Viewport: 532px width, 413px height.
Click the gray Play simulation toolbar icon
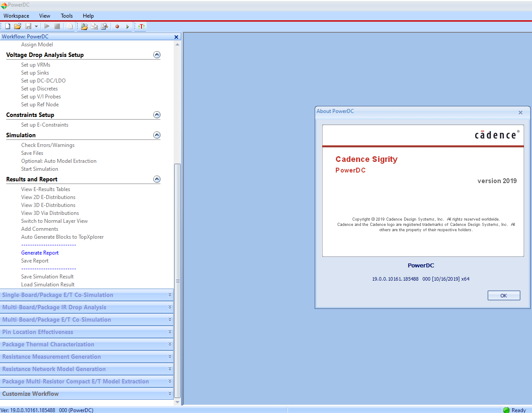tap(47, 26)
